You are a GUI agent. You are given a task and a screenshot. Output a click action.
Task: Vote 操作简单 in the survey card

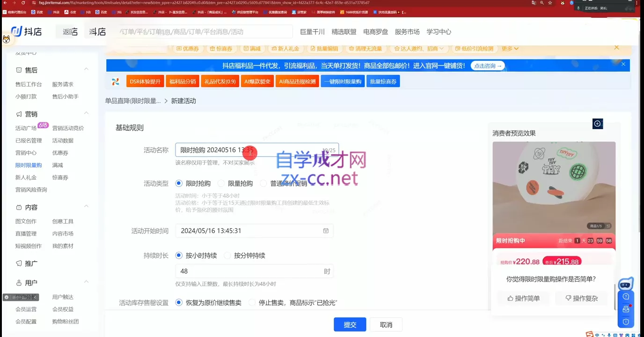pyautogui.click(x=523, y=298)
